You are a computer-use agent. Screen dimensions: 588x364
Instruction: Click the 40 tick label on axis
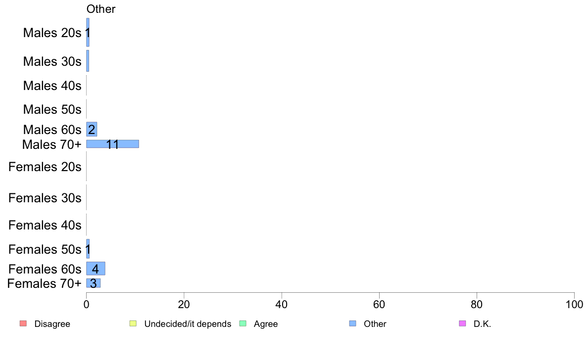pyautogui.click(x=281, y=304)
